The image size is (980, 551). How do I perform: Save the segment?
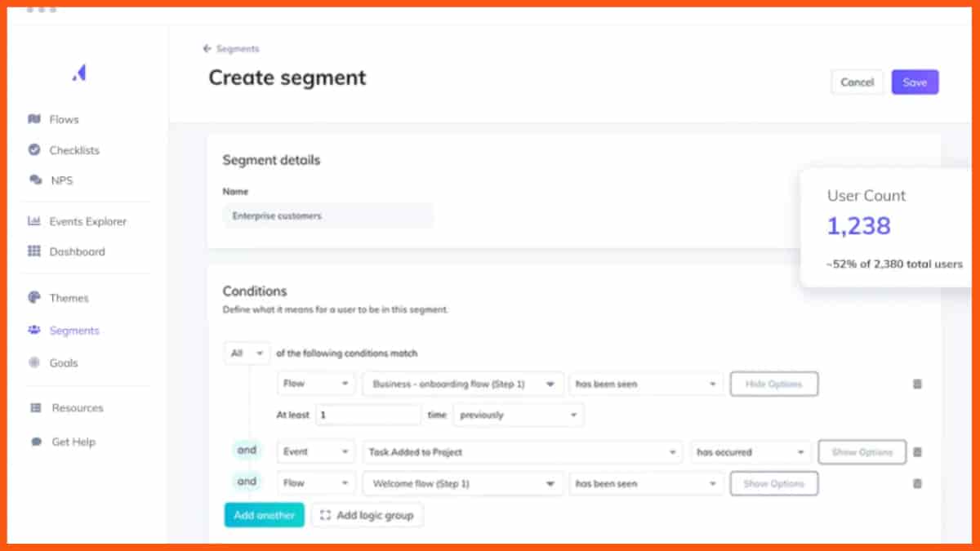tap(915, 82)
